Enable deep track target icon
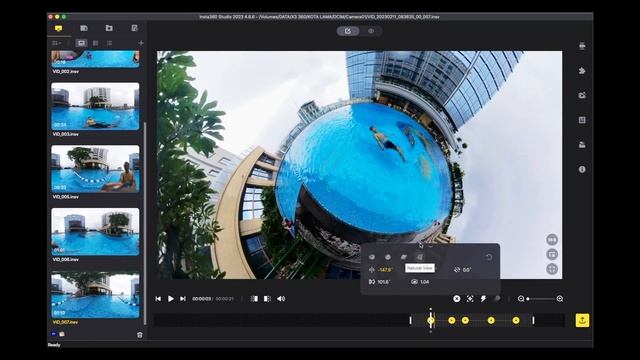The width and height of the screenshot is (640, 360). click(x=470, y=299)
